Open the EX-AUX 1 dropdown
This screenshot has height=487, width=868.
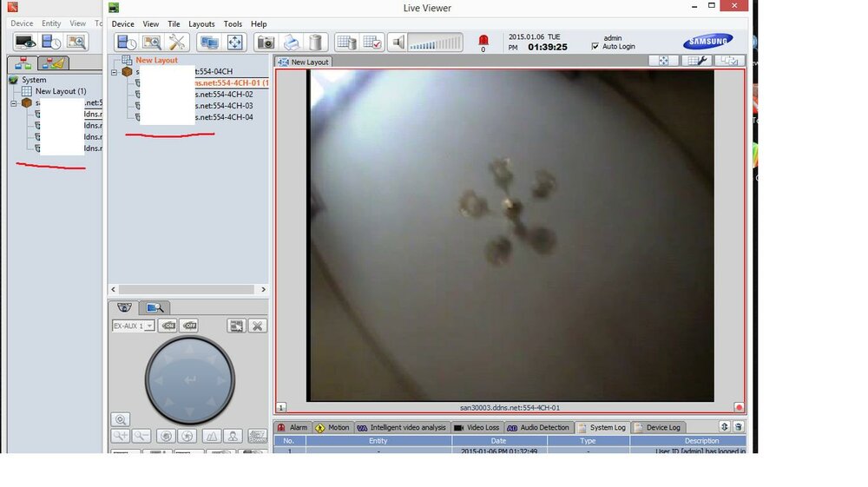[x=133, y=326]
